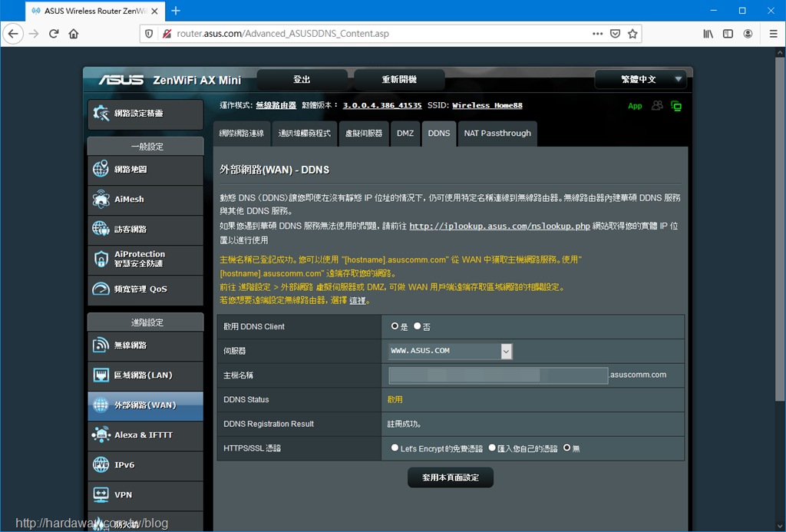786x532 pixels.
Task: Open the network setup wizard icon
Action: tap(101, 114)
